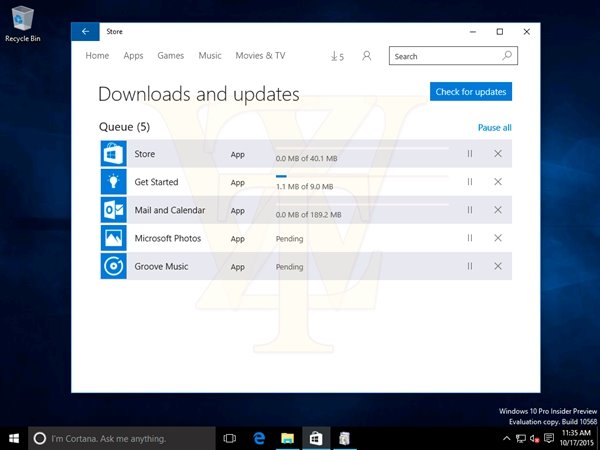Click the Check for updates button
600x450 pixels.
(470, 92)
